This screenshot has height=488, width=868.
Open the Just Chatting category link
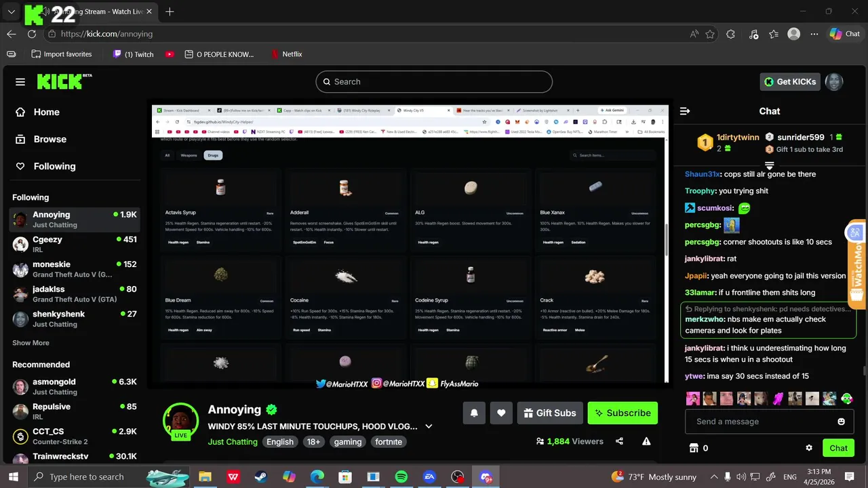pos(233,442)
